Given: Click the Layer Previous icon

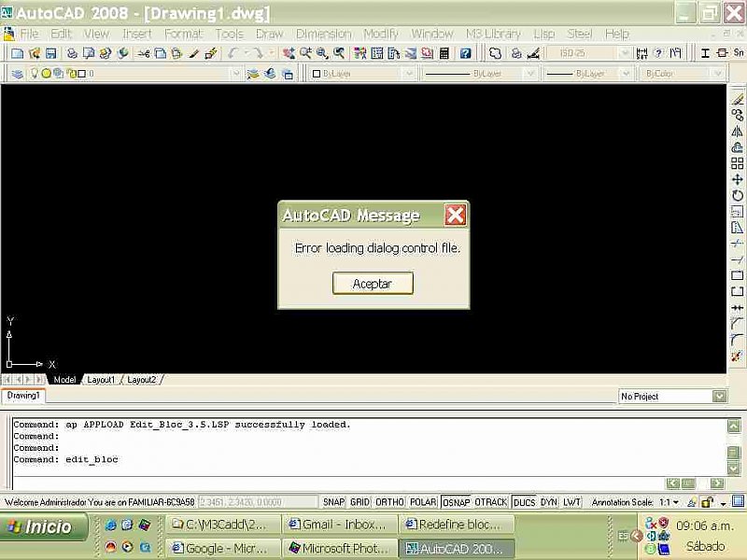Looking at the screenshot, I should coord(270,74).
